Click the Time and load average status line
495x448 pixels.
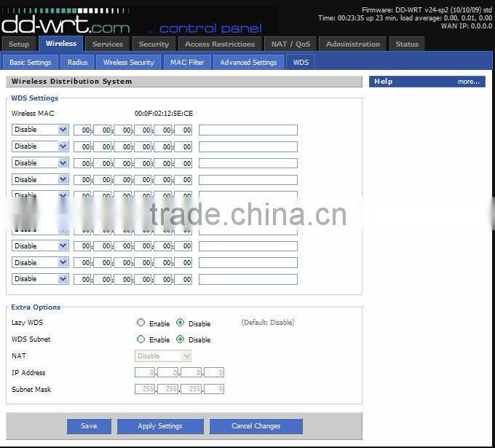tap(405, 18)
